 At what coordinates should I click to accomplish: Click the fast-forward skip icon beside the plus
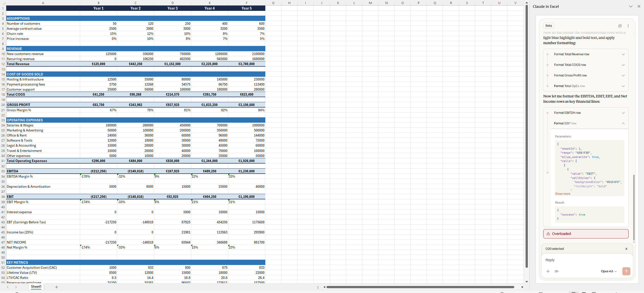click(x=557, y=271)
